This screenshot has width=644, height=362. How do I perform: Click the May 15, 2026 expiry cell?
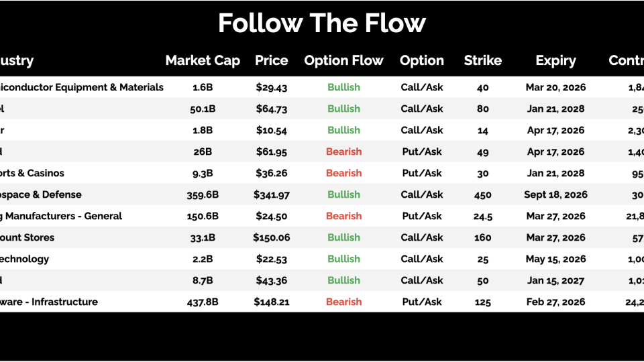click(x=555, y=259)
